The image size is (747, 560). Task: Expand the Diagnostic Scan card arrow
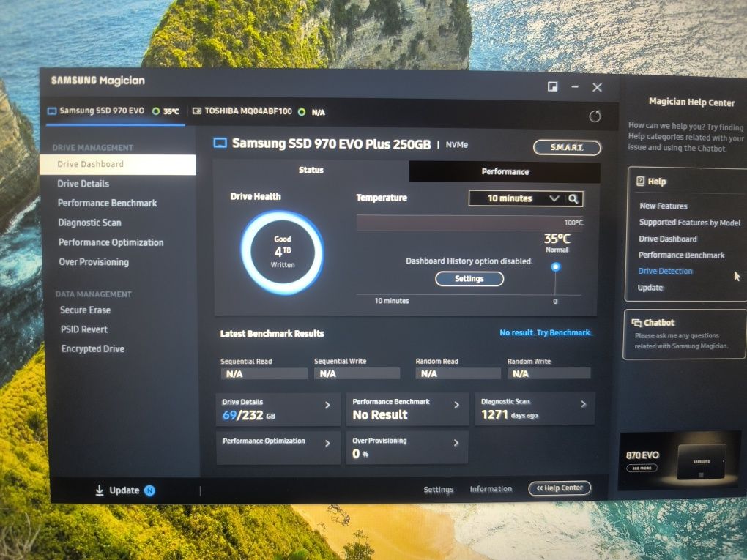click(583, 404)
